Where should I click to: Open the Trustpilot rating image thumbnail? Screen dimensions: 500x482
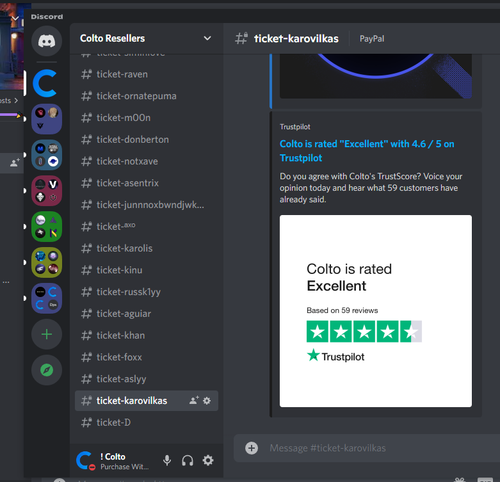click(376, 311)
